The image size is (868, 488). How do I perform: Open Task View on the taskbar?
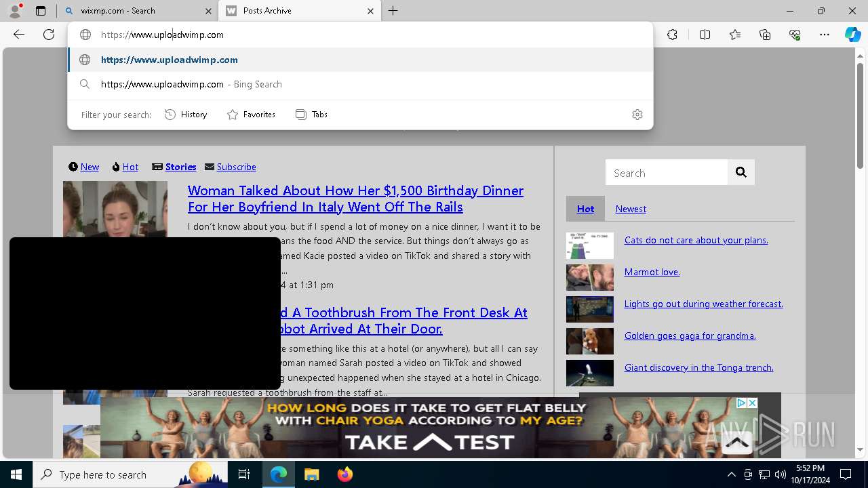click(x=244, y=474)
